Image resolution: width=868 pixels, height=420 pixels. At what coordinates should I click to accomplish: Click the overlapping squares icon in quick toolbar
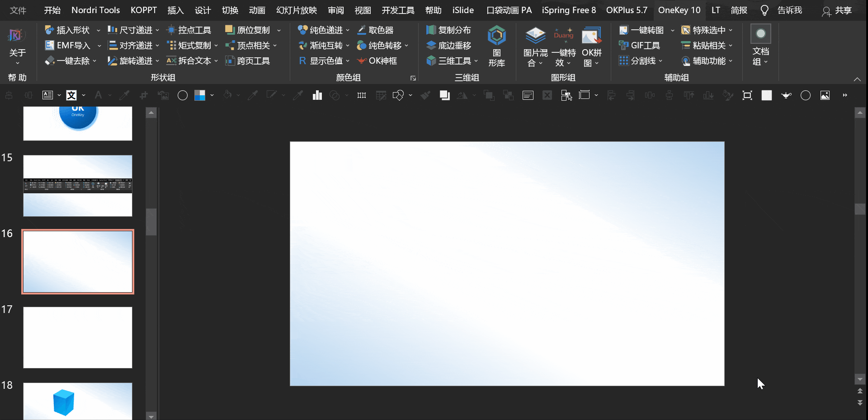pos(445,95)
